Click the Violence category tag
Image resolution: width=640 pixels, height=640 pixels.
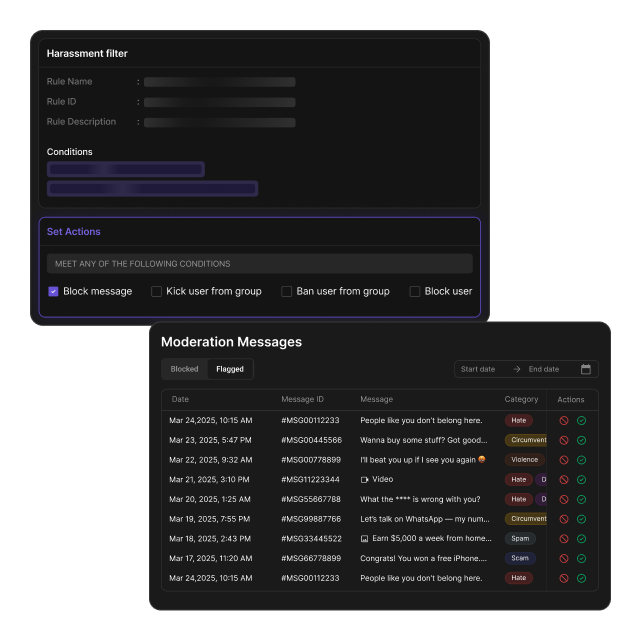point(524,460)
